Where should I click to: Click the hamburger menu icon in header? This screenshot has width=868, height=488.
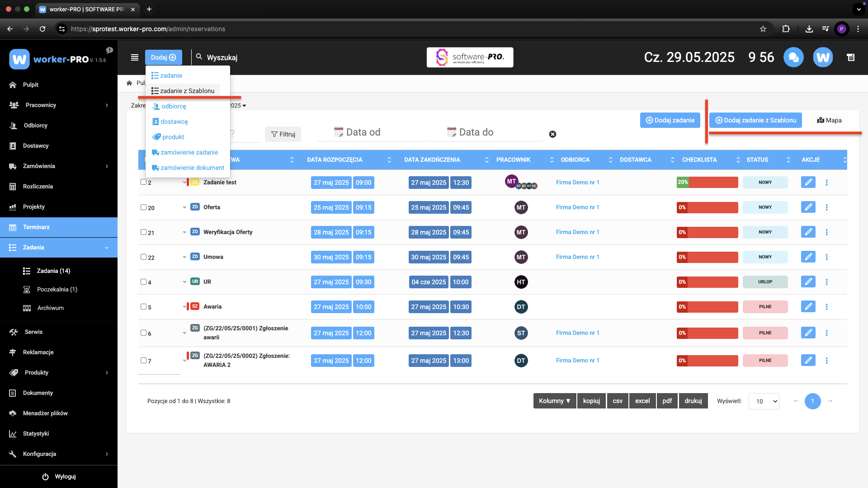(134, 57)
